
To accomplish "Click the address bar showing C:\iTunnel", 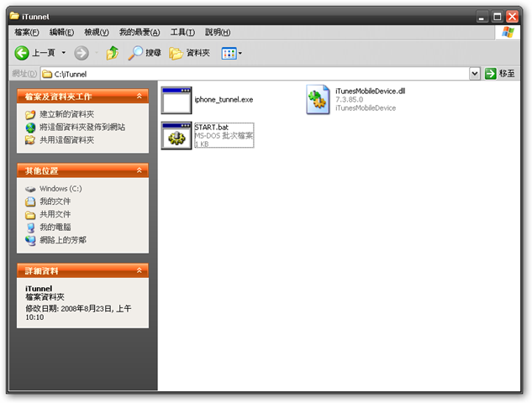I will click(255, 74).
